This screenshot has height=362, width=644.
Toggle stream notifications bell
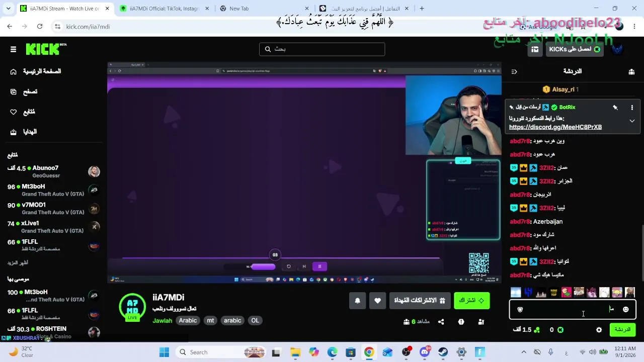click(358, 300)
